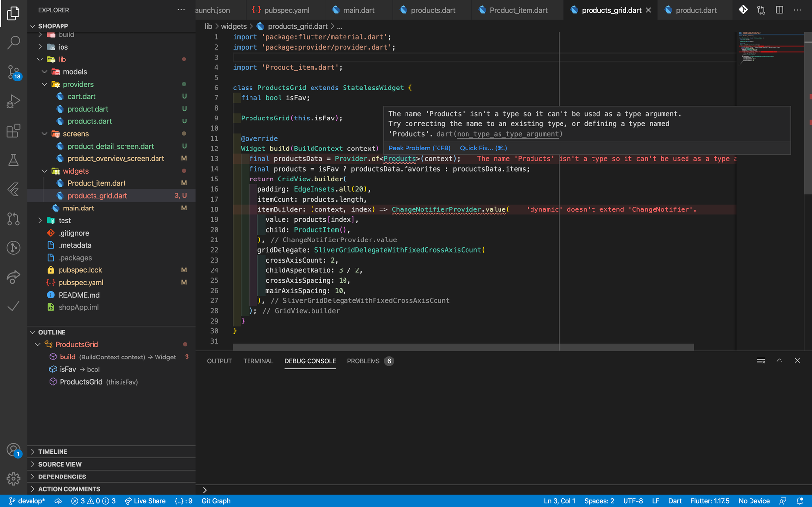Open the Accounts icon in activity bar
Screen dimensions: 812x507
[x=14, y=450]
